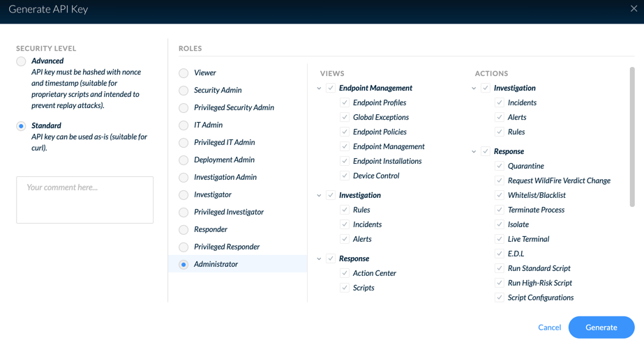This screenshot has height=347, width=644.
Task: Collapse the Investigation views section
Action: coord(319,196)
